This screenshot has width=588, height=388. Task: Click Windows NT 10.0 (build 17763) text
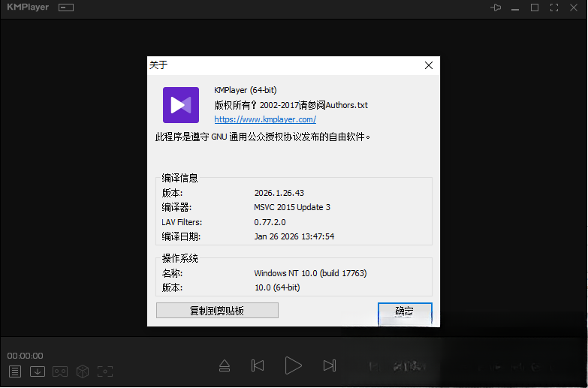(x=310, y=273)
